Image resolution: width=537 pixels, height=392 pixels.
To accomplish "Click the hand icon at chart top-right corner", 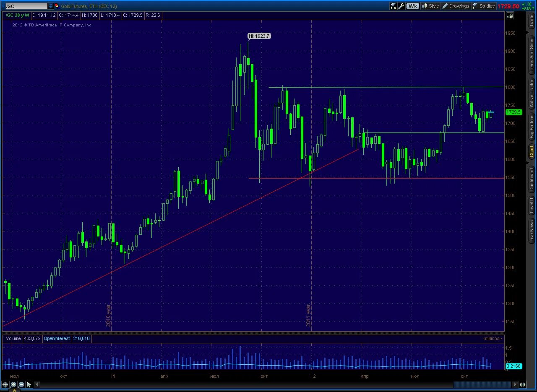I will (x=510, y=16).
